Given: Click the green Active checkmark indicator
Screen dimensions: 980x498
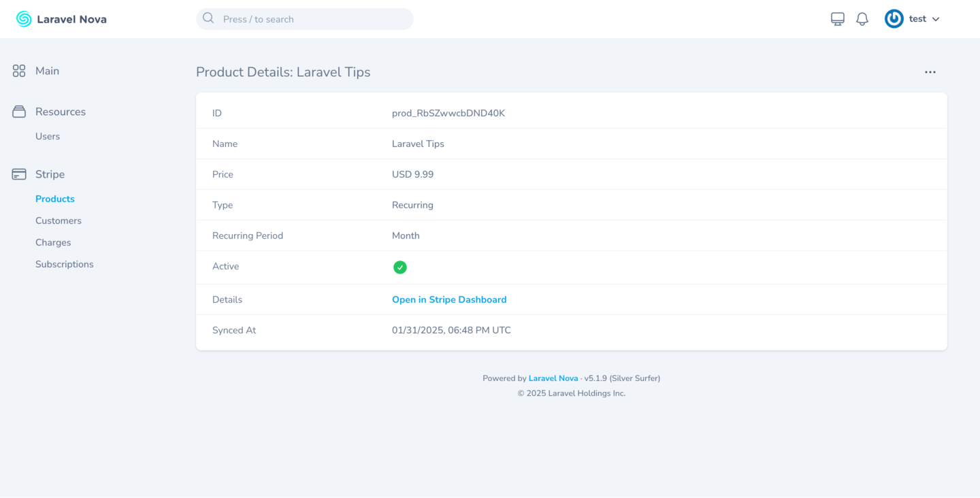Looking at the screenshot, I should (400, 267).
